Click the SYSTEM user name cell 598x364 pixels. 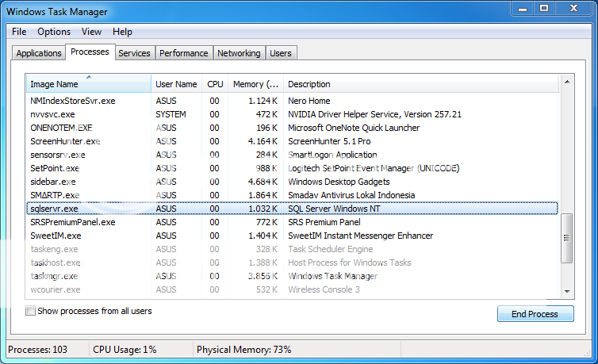(x=171, y=114)
